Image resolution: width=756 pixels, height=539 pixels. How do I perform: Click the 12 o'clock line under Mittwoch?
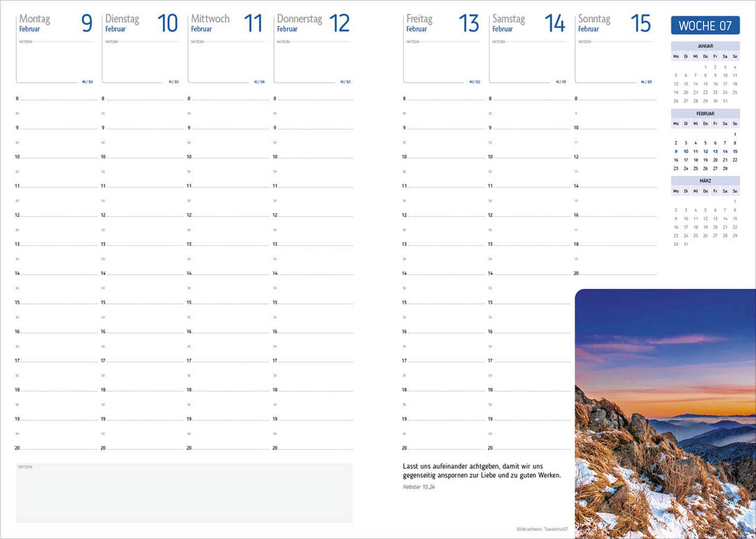(x=229, y=216)
